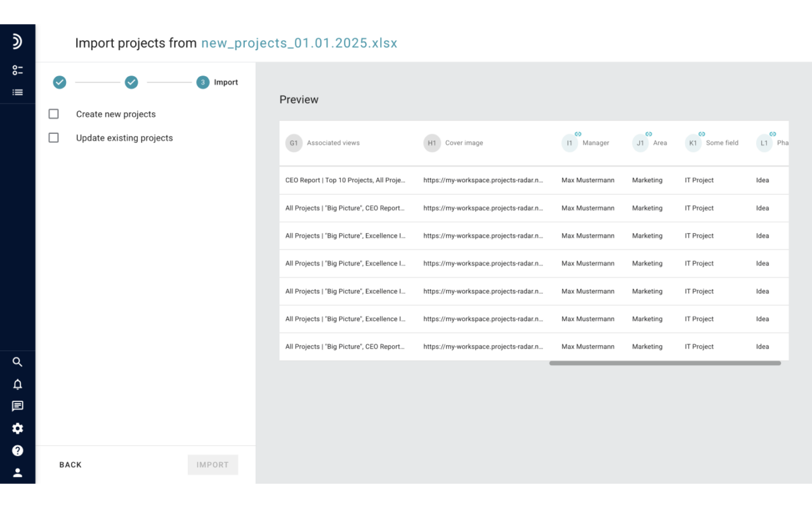Viewport: 812px width, 508px height.
Task: Click the help question-mark icon
Action: coord(17,450)
